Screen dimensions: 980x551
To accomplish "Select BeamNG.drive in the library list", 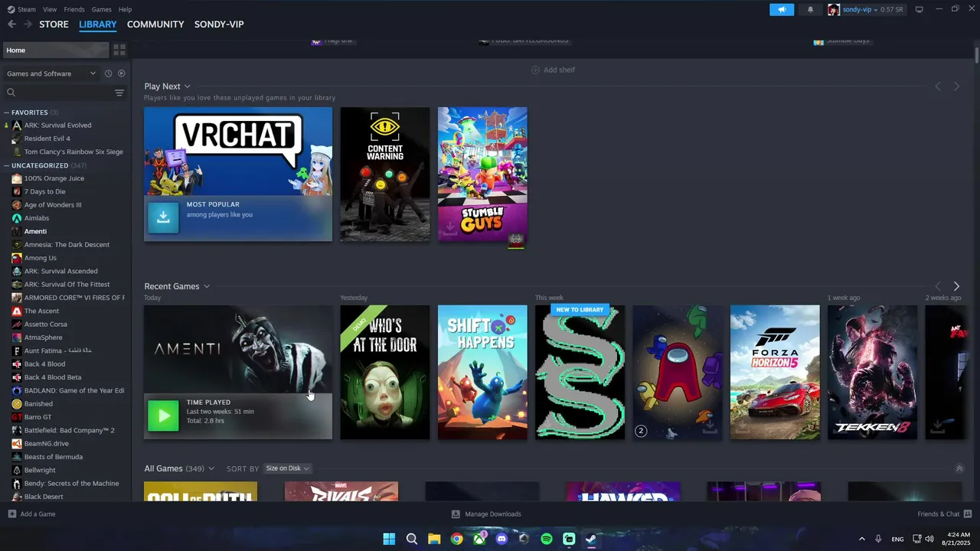I will click(x=46, y=443).
